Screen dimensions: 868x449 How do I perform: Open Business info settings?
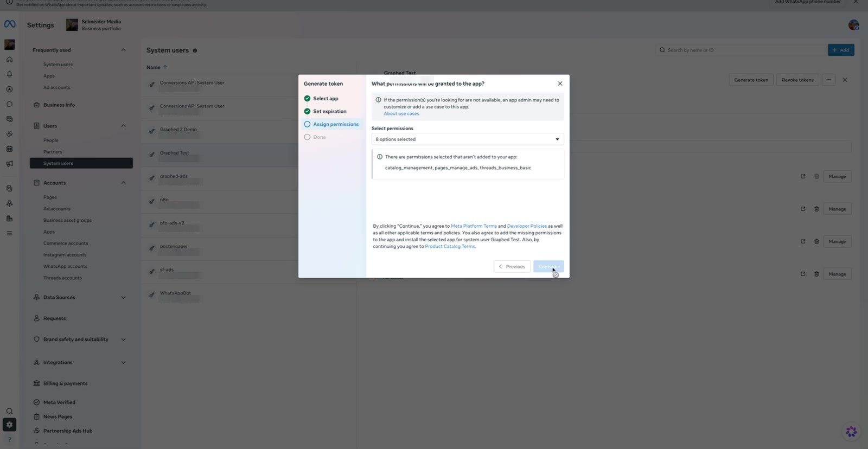pos(59,105)
